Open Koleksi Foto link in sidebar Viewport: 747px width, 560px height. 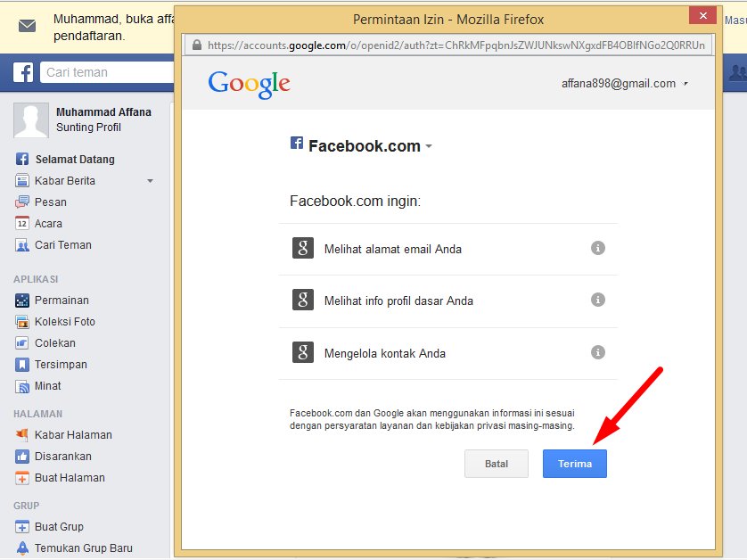pyautogui.click(x=65, y=322)
